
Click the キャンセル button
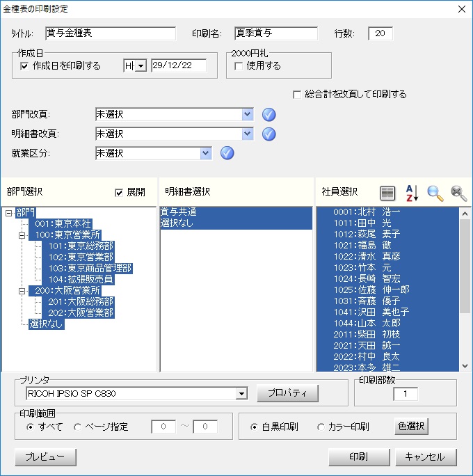tap(426, 457)
